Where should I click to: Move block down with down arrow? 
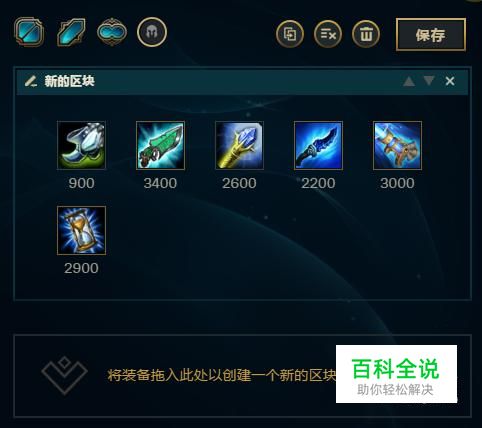[429, 81]
